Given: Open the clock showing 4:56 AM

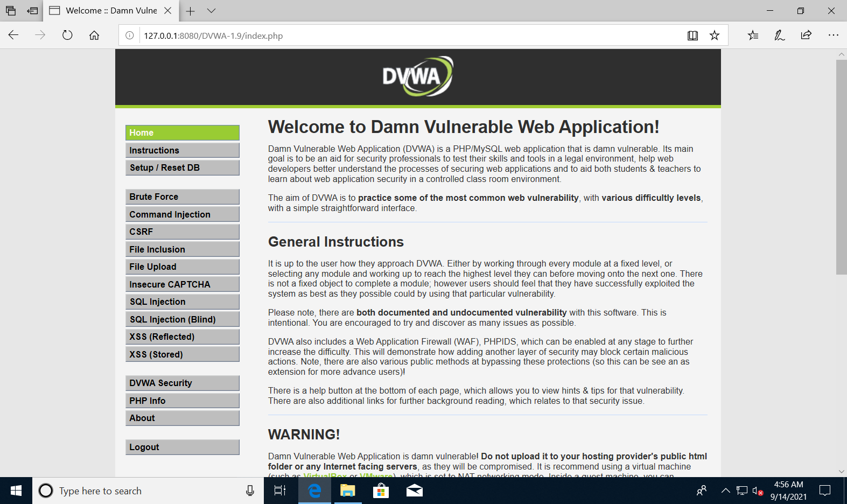Looking at the screenshot, I should point(788,491).
